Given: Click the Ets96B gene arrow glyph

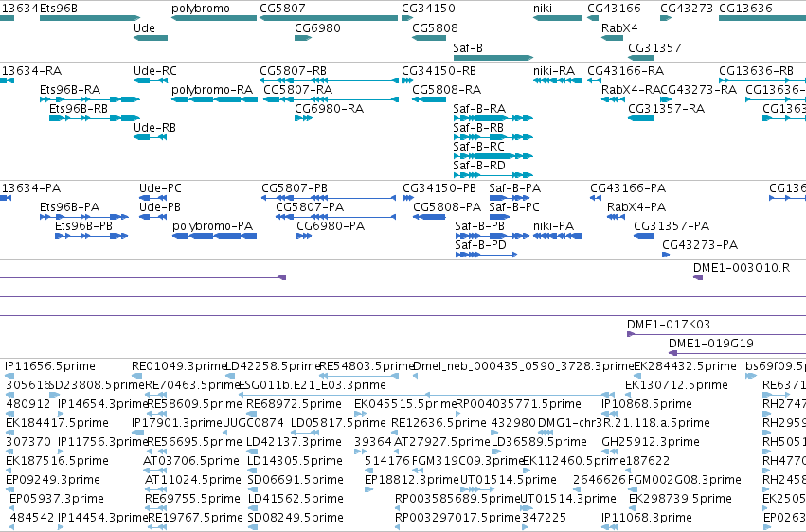Looking at the screenshot, I should pos(90,18).
